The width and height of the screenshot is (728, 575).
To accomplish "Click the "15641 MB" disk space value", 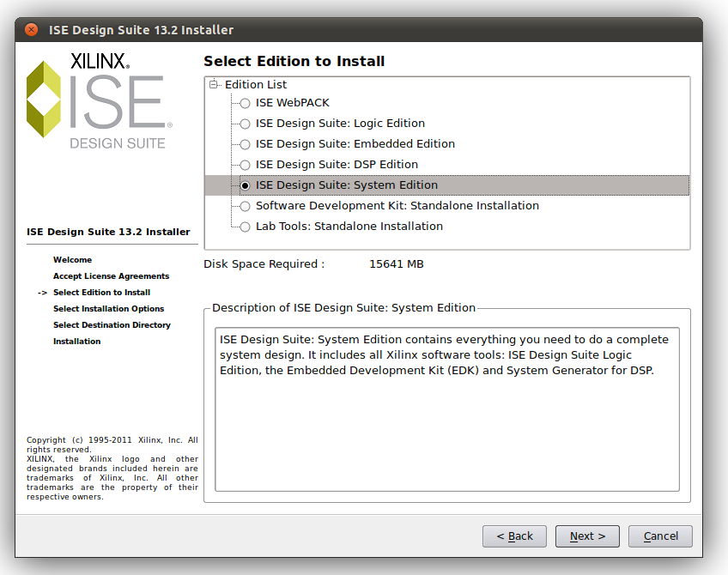I will [x=396, y=264].
